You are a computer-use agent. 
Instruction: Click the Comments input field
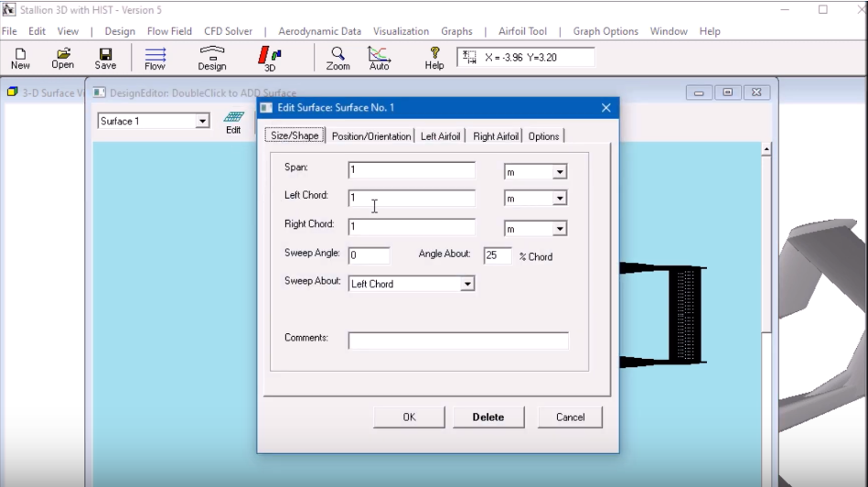pos(458,341)
